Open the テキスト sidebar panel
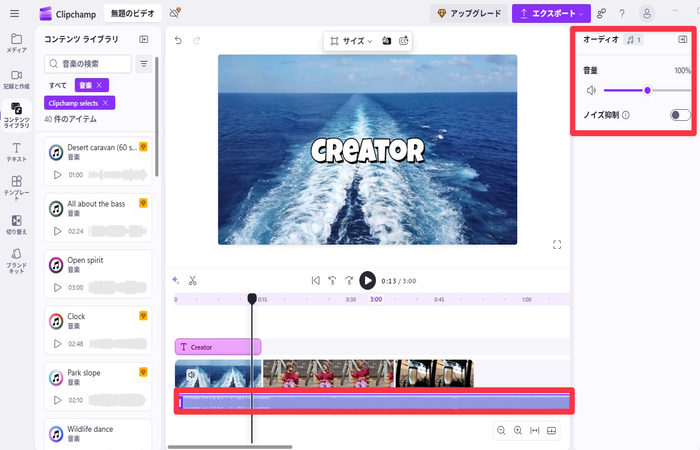The height and width of the screenshot is (450, 700). (16, 152)
